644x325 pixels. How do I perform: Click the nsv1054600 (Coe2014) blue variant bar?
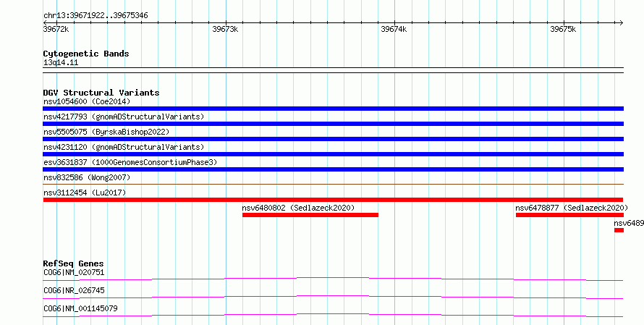point(333,109)
